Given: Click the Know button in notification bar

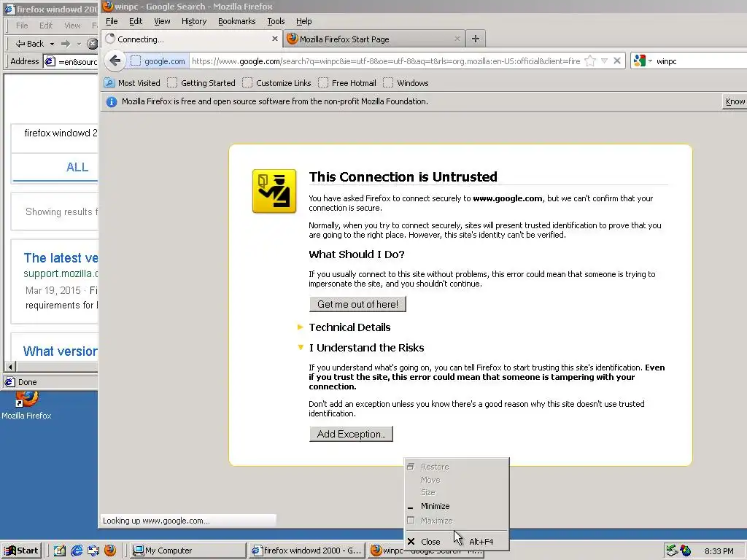Looking at the screenshot, I should 735,101.
